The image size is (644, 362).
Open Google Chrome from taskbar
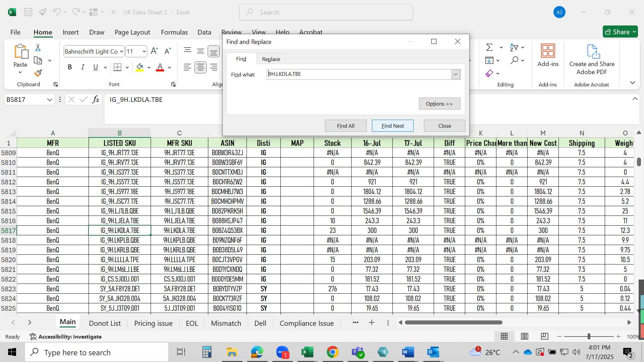[332, 352]
